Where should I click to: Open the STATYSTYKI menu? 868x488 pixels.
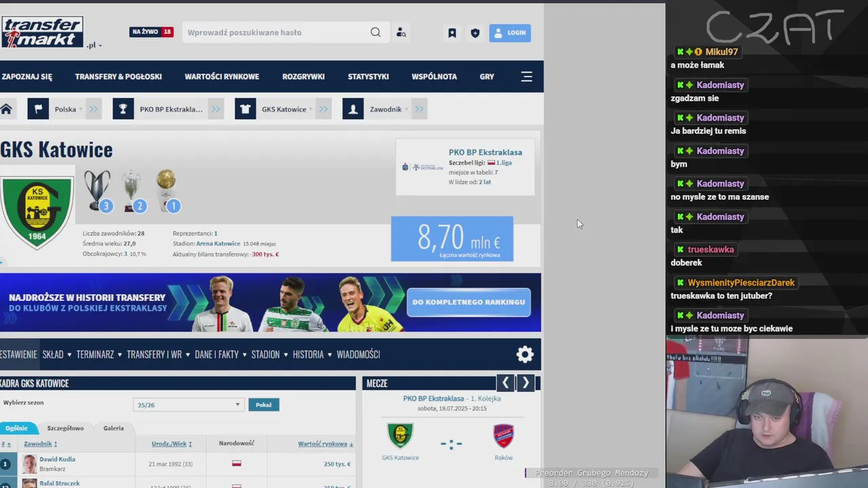coord(368,77)
